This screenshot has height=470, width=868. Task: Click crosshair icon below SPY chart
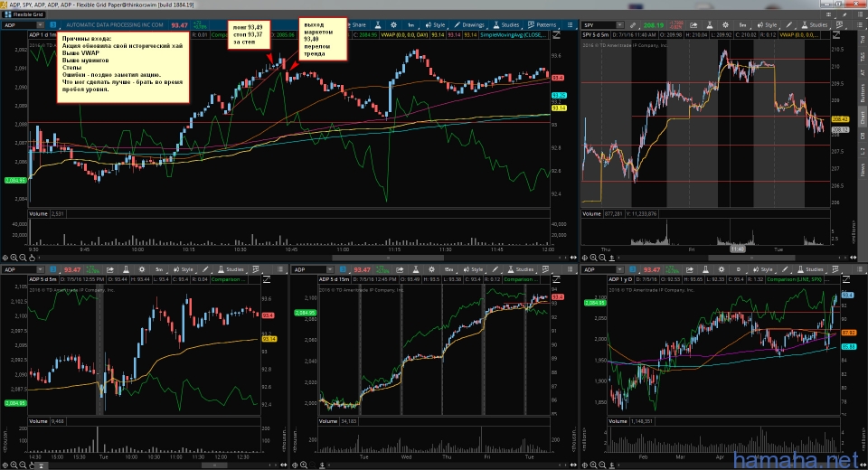pyautogui.click(x=585, y=258)
